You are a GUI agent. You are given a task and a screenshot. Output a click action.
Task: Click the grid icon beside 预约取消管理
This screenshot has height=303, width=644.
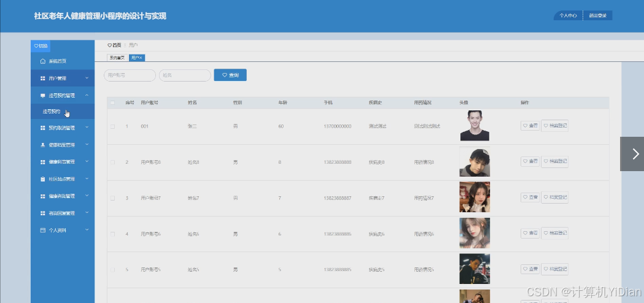pos(43,128)
